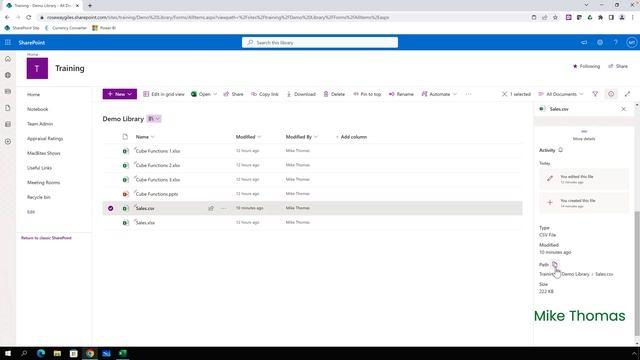Screen dimensions: 640x360
Task: Click Edit in grid view
Action: 164,94
